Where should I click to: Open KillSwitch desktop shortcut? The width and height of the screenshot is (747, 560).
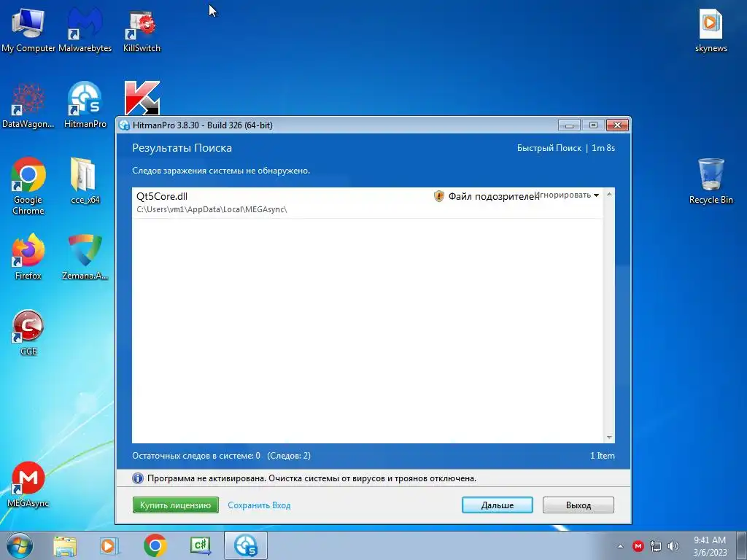coord(142,30)
